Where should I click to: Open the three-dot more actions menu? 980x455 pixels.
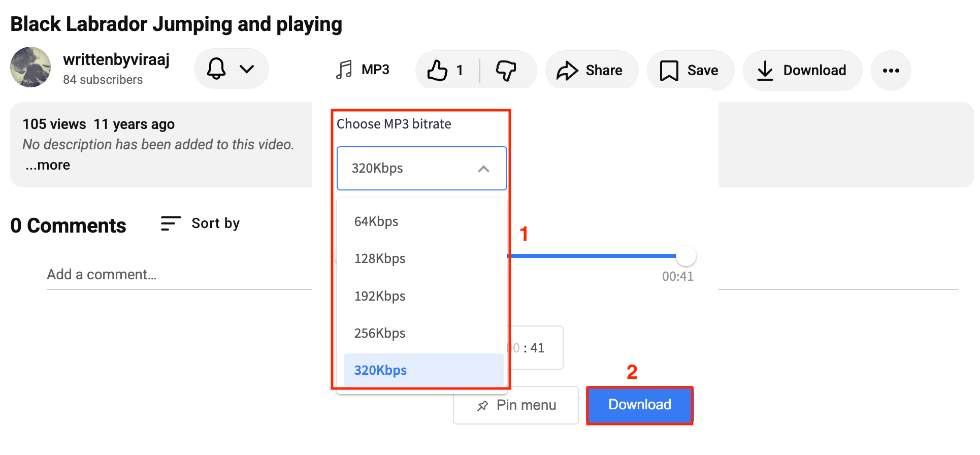point(891,70)
